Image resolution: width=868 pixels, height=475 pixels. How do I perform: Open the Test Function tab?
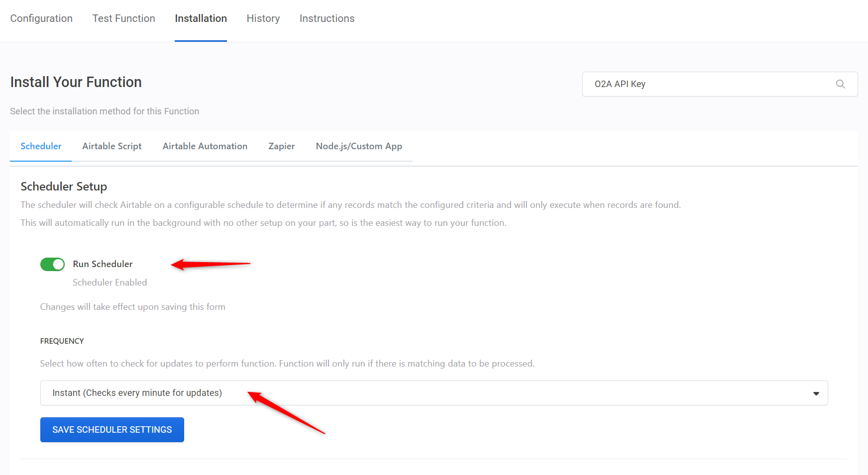click(x=123, y=18)
